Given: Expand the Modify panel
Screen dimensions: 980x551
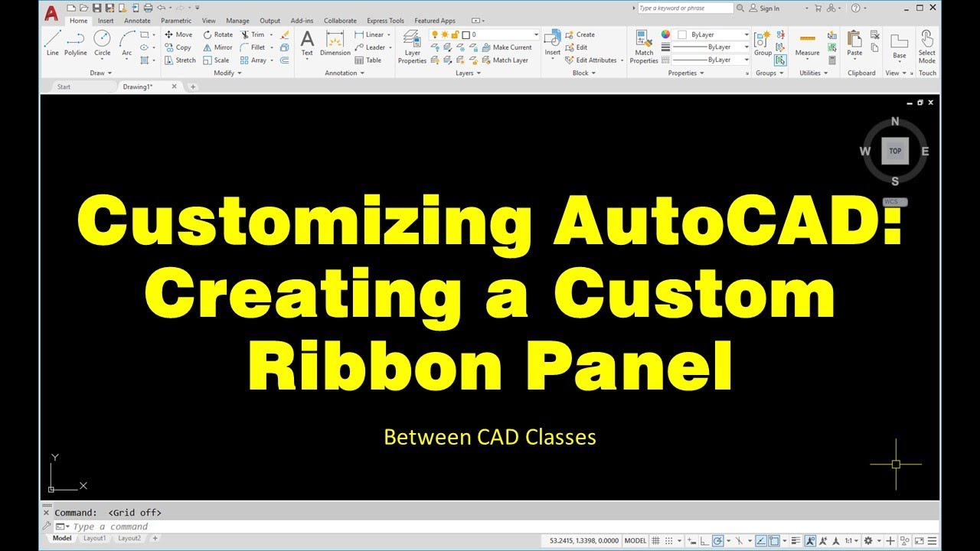Looking at the screenshot, I should (227, 73).
